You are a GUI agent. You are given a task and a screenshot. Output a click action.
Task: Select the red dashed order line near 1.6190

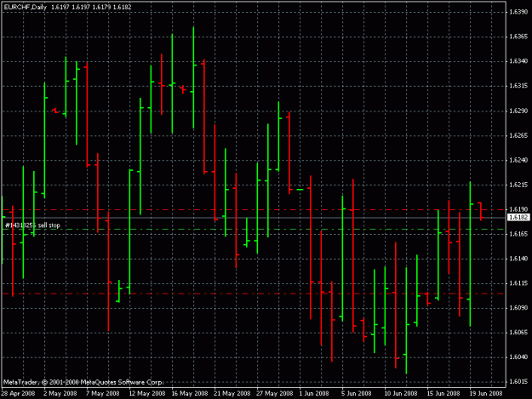point(253,210)
